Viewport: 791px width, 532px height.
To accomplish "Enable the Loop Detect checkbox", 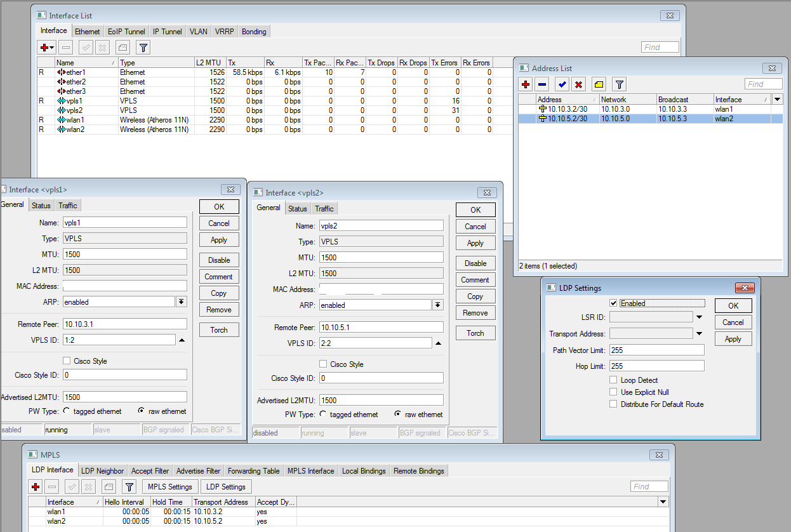I will 613,380.
